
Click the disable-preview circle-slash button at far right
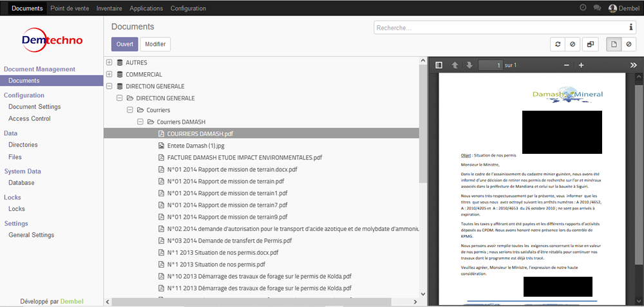point(629,44)
